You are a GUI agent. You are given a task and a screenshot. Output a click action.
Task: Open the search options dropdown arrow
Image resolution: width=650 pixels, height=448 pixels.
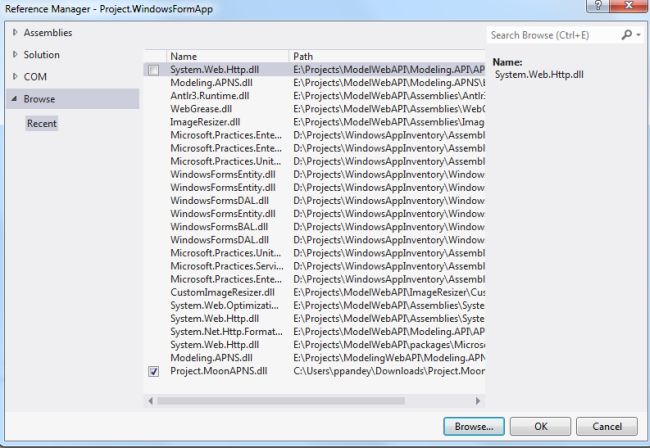(x=638, y=35)
